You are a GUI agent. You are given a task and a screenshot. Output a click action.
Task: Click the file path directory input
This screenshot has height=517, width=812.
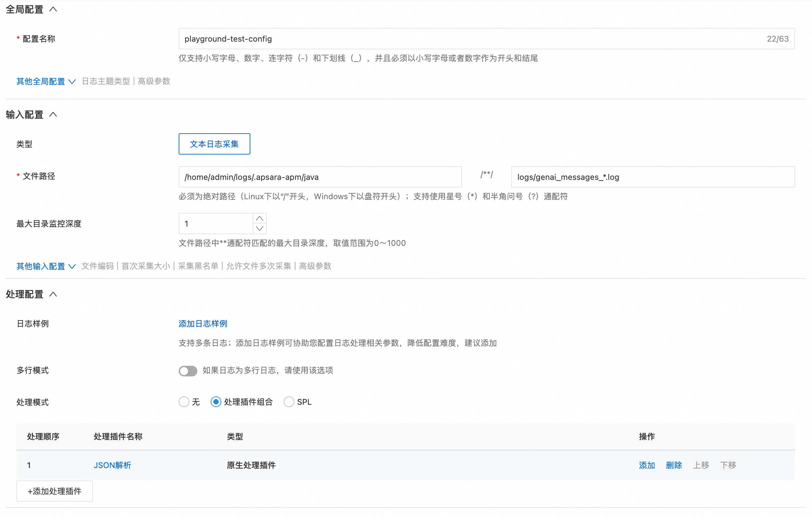point(320,177)
